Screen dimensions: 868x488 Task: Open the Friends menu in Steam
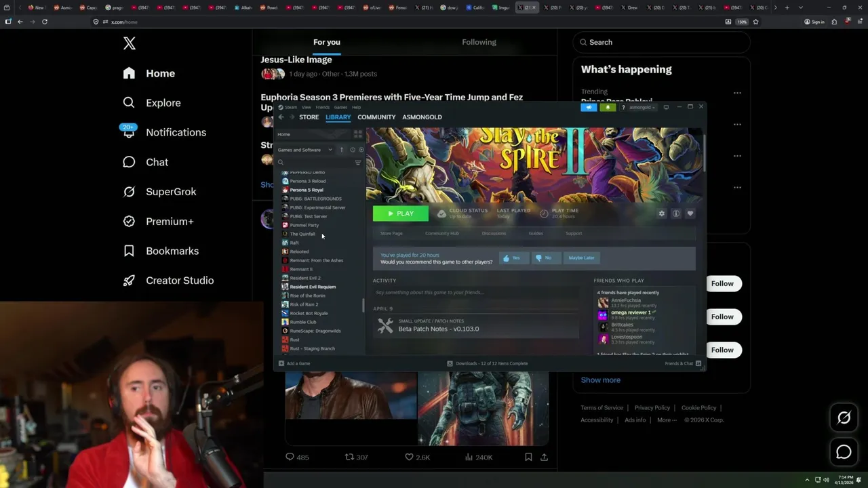click(x=323, y=107)
